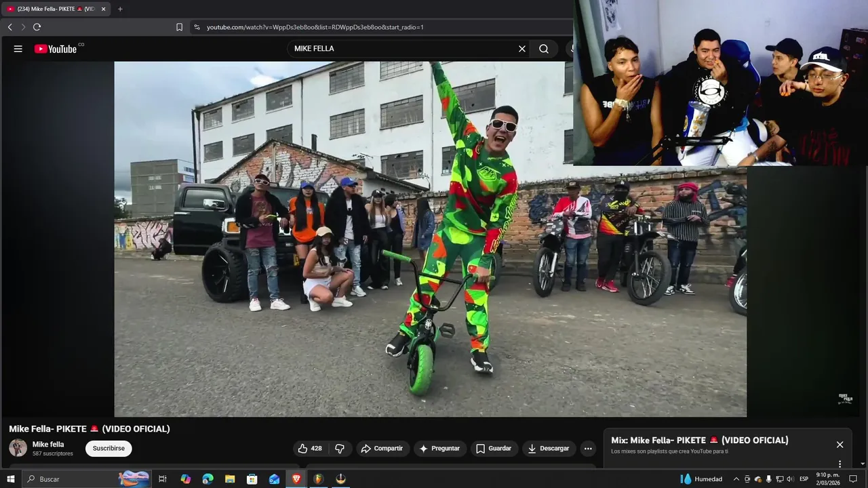The image size is (868, 488).
Task: Click the microphone tray icon
Action: click(x=768, y=479)
